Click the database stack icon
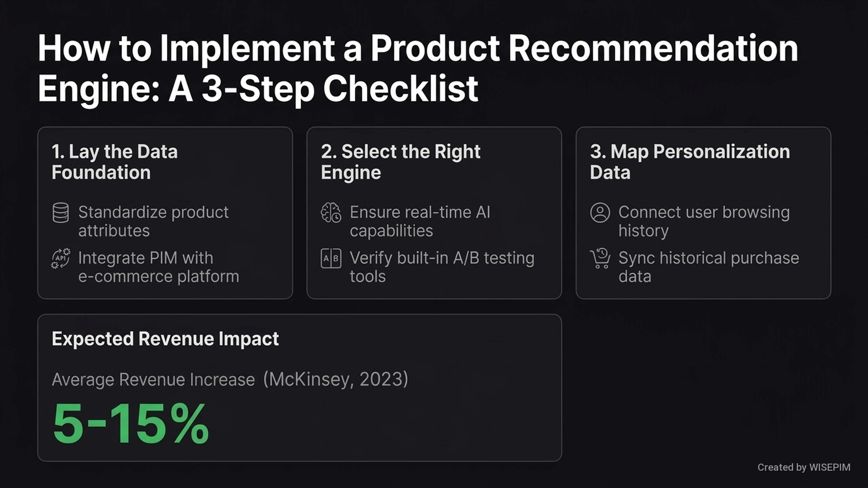Screen dimensions: 868x488 pyautogui.click(x=61, y=213)
